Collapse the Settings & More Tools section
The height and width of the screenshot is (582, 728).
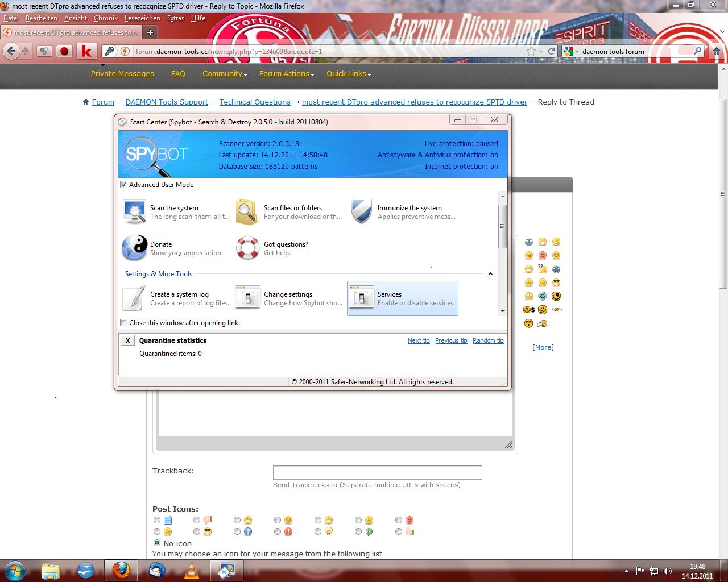(490, 274)
